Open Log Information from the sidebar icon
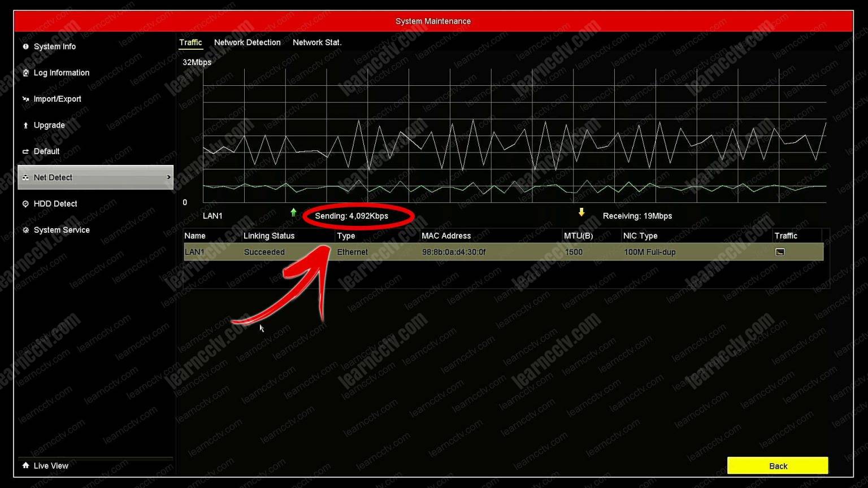The height and width of the screenshot is (488, 868). pos(25,72)
